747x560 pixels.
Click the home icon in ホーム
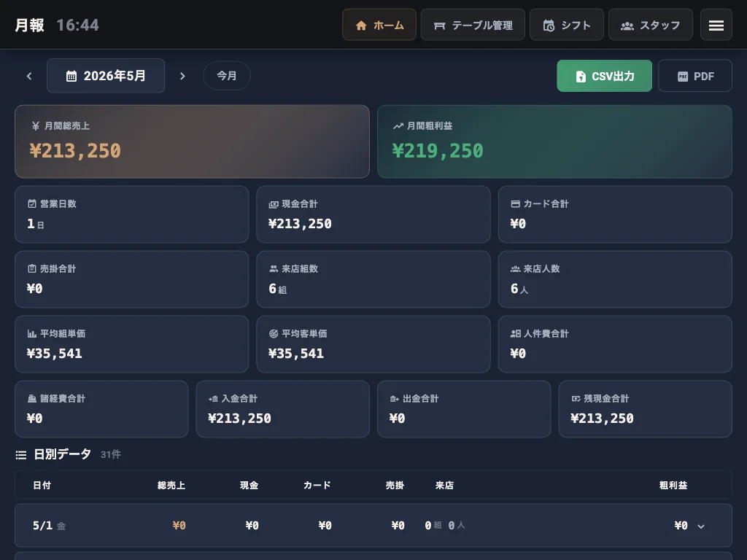pyautogui.click(x=361, y=26)
